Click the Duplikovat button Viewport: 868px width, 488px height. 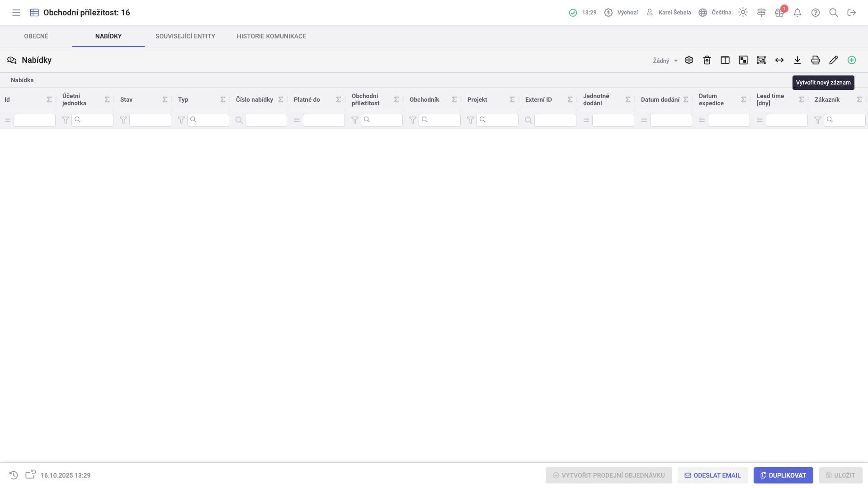783,475
